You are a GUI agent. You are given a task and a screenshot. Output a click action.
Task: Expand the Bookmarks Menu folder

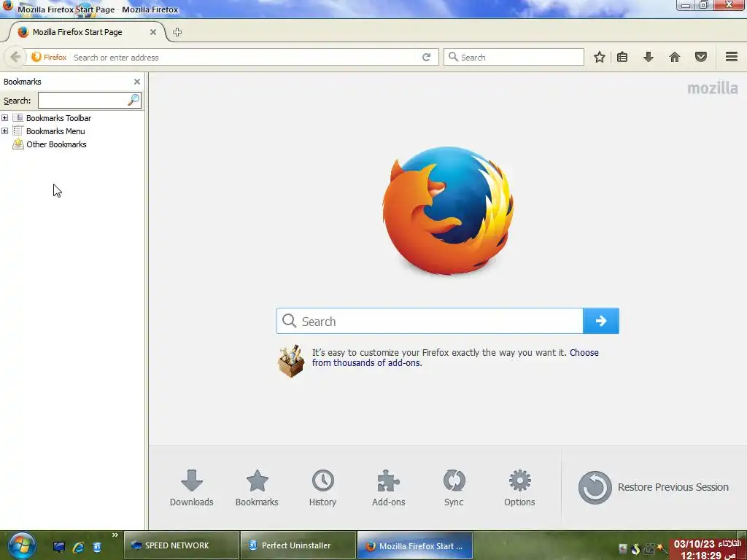[x=5, y=131]
